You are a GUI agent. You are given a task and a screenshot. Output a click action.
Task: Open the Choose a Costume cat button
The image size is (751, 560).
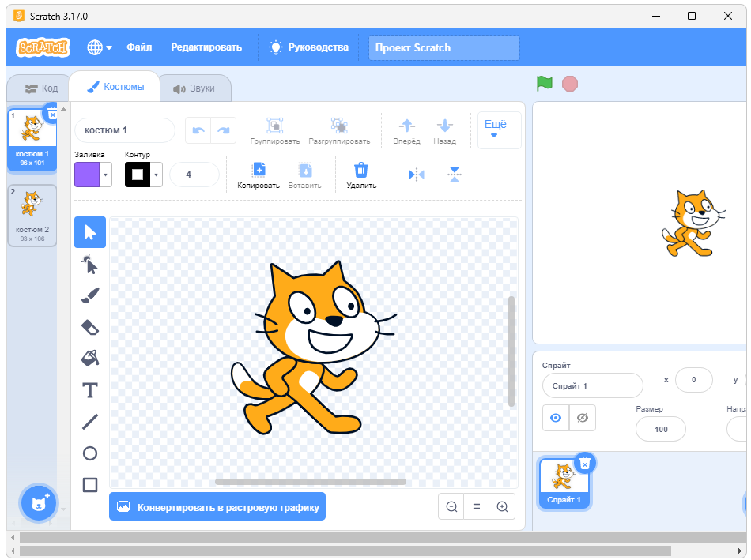click(x=39, y=503)
